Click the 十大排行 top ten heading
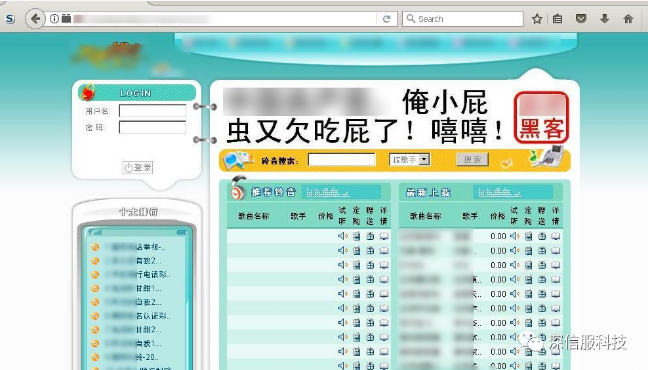 tap(138, 212)
